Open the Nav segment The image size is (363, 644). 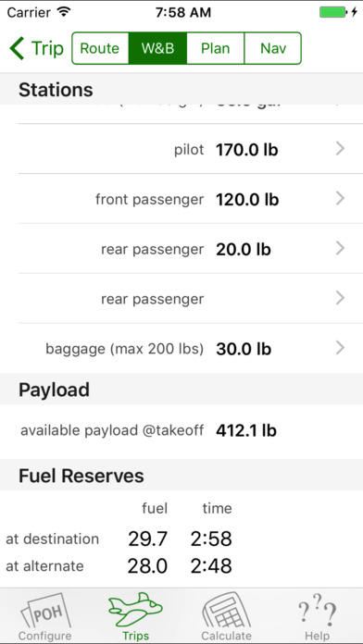pos(273,48)
